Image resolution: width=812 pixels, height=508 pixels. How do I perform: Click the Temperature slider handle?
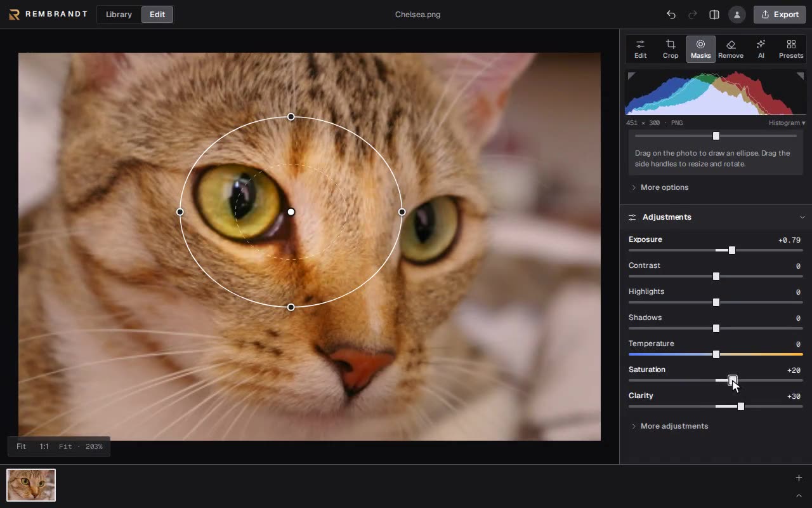coord(716,354)
